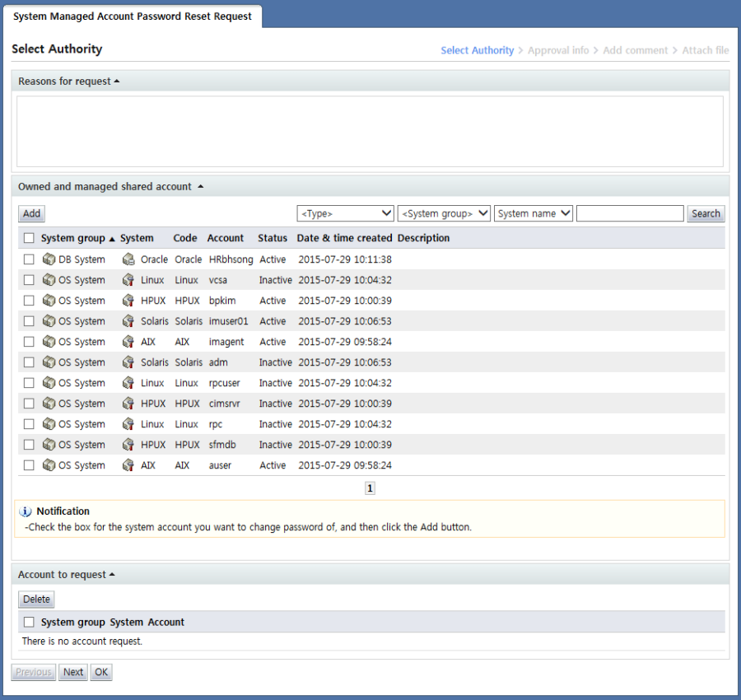The height and width of the screenshot is (700, 741).
Task: Click the DB System group icon
Action: 49,259
